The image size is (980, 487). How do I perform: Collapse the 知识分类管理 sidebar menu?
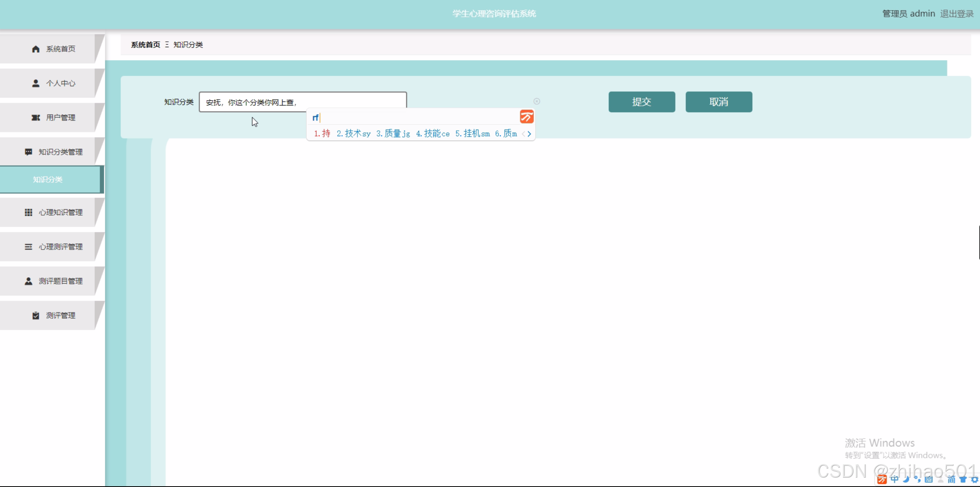[x=53, y=152]
